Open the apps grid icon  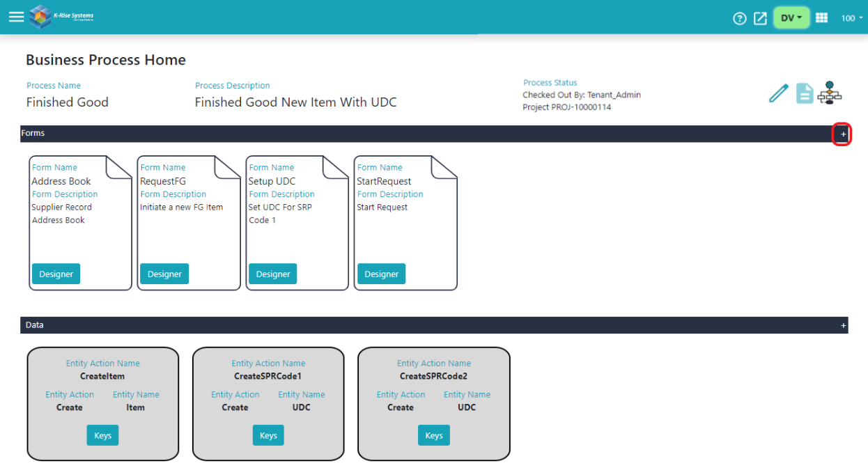pos(821,17)
